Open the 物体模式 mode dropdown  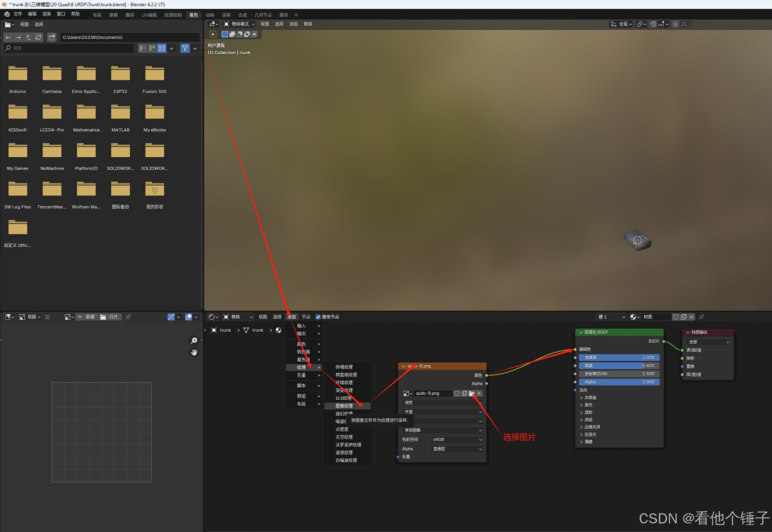pos(239,24)
